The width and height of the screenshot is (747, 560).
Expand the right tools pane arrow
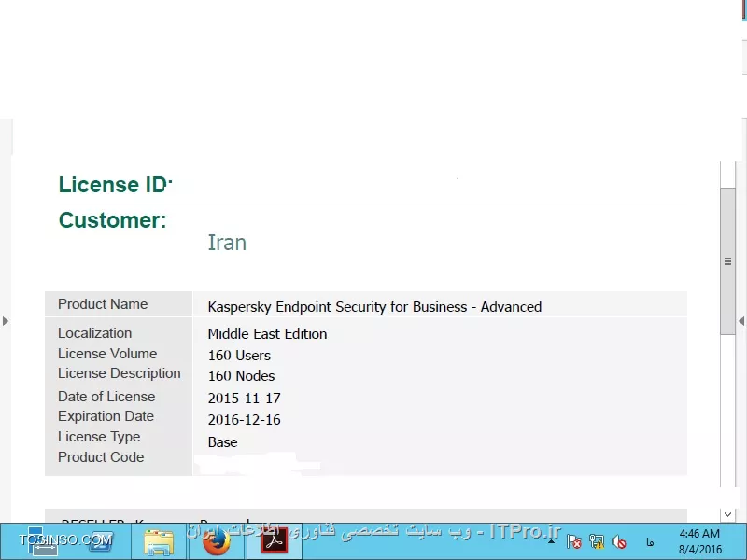point(741,321)
